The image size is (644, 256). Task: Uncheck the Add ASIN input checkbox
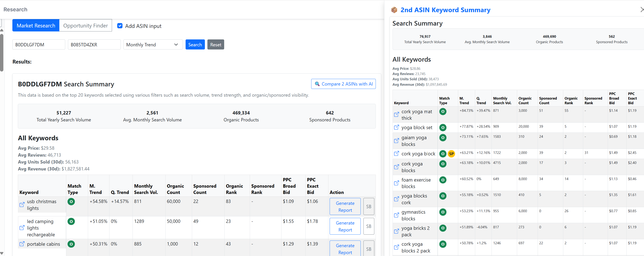(120, 26)
